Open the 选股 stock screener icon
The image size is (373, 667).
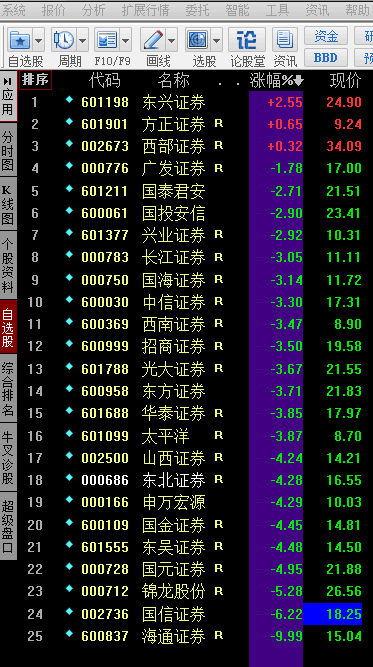click(198, 41)
